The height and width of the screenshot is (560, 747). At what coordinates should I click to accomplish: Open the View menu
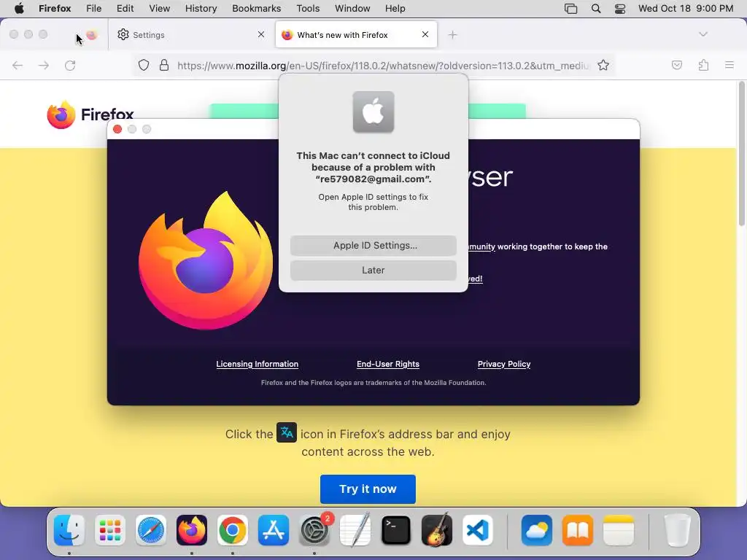pos(159,8)
